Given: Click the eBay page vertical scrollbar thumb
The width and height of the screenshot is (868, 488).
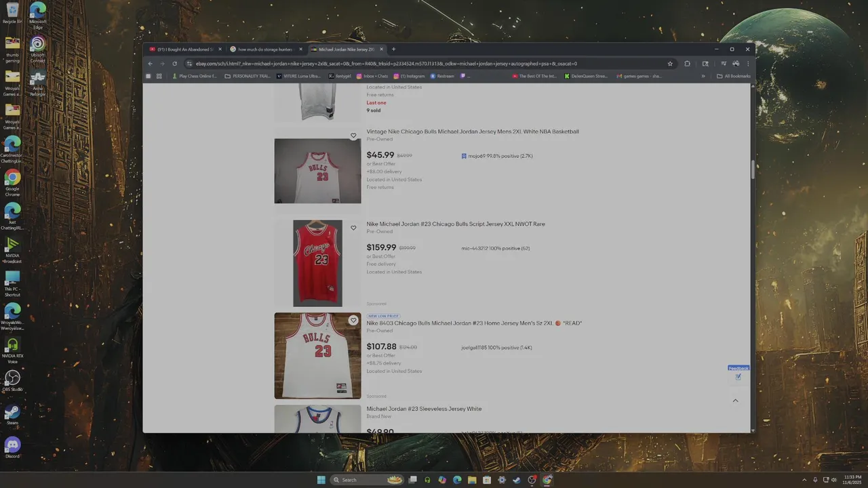Looking at the screenshot, I should tap(753, 169).
